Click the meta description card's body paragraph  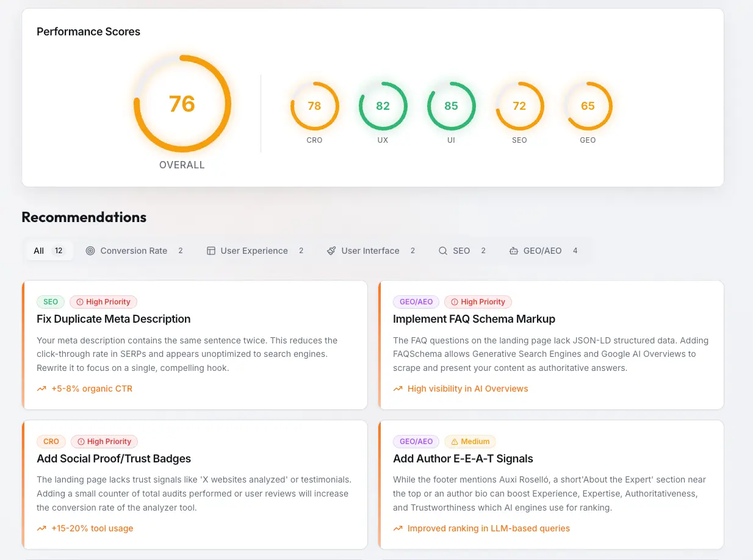point(187,354)
